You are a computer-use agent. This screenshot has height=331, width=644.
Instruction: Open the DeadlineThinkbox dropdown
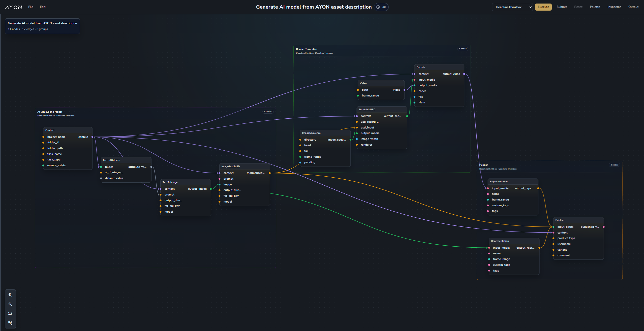pyautogui.click(x=512, y=7)
